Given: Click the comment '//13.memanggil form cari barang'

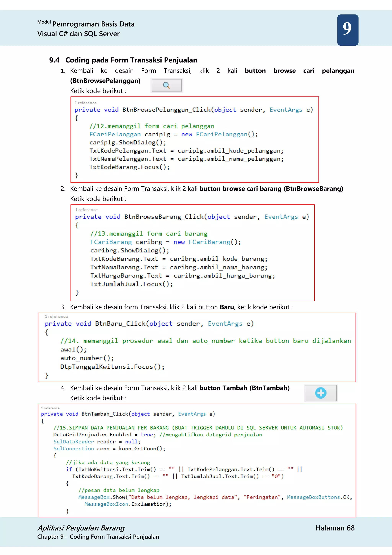Looking at the screenshot, I should [149, 233].
